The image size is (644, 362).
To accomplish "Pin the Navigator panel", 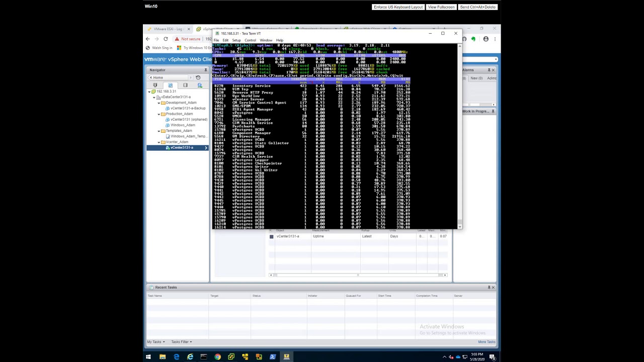I will tap(205, 70).
